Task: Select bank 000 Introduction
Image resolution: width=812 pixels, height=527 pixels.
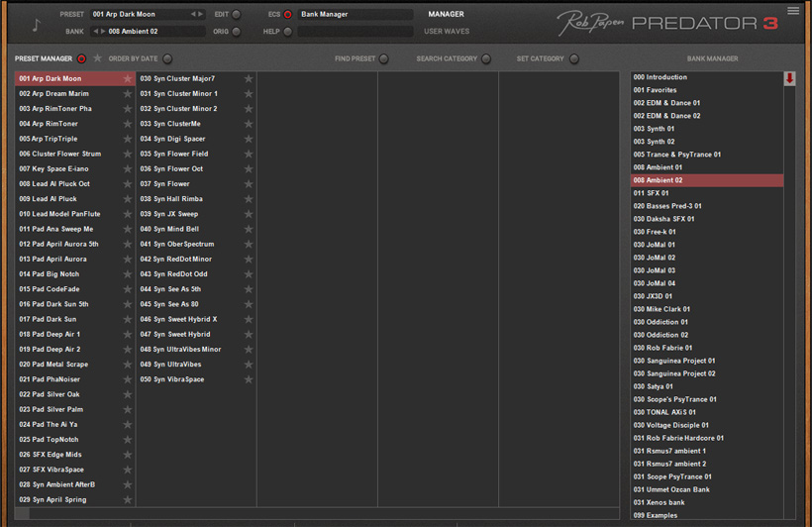Action: [707, 77]
